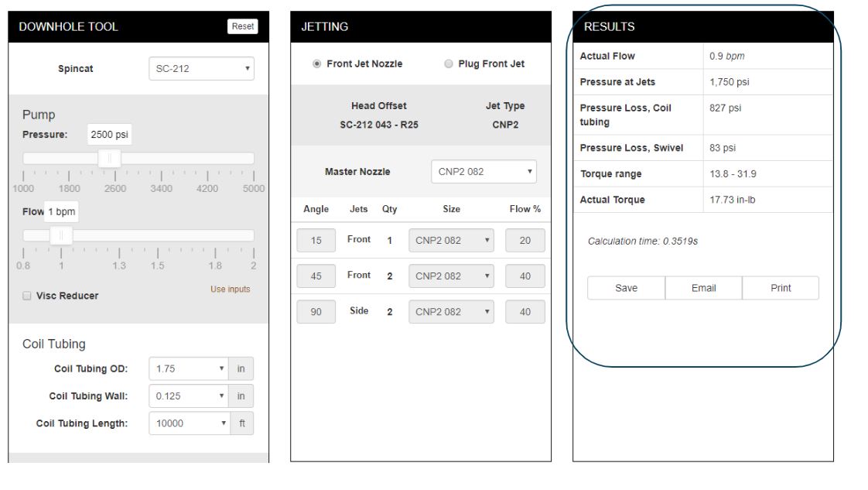Click the Flow slider handle
Viewport: 868px width, 490px height.
coord(61,235)
